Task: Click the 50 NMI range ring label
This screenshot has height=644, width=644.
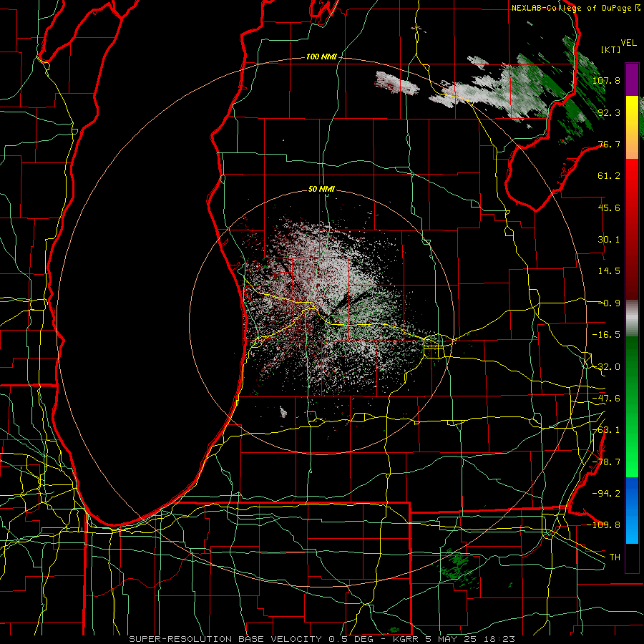Action: click(321, 189)
